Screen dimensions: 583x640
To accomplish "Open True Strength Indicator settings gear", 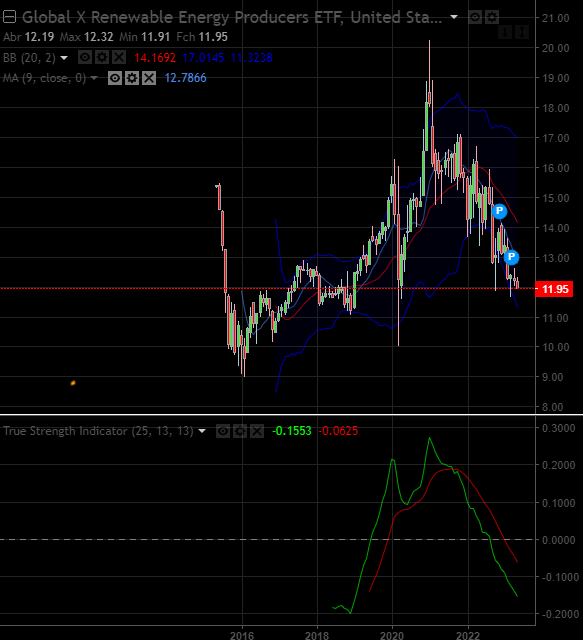I will tap(240, 431).
